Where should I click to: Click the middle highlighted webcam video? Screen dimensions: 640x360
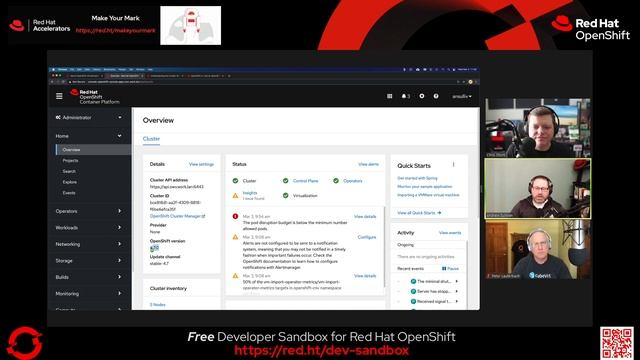(538, 189)
